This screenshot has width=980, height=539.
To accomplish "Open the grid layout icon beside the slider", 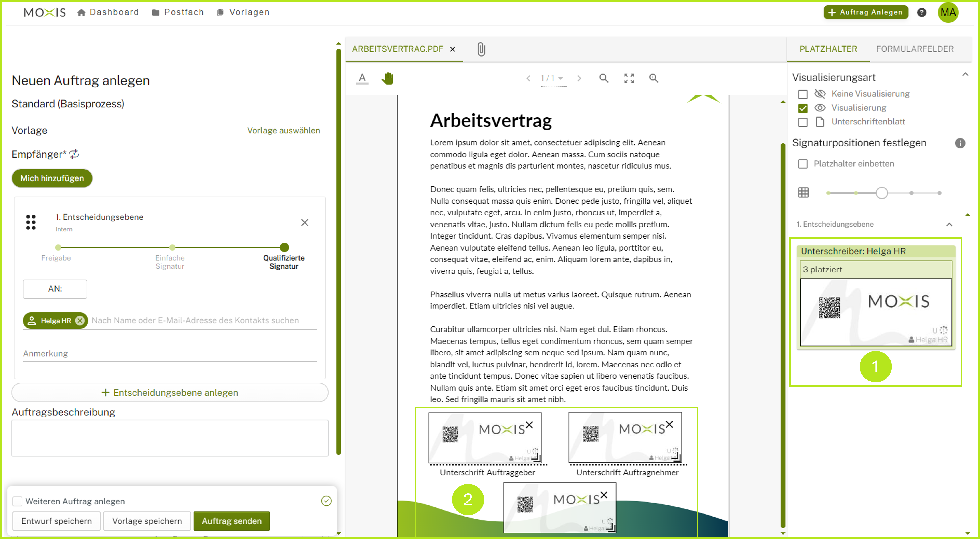I will tap(803, 193).
